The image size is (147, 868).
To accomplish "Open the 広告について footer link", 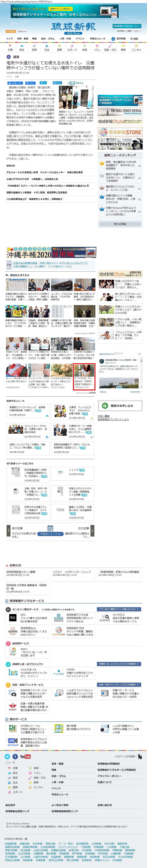I will click(104, 782).
